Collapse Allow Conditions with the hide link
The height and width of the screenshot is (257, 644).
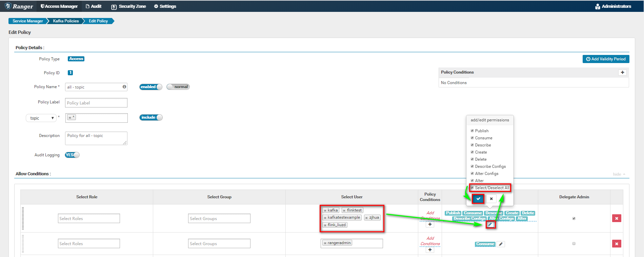619,174
